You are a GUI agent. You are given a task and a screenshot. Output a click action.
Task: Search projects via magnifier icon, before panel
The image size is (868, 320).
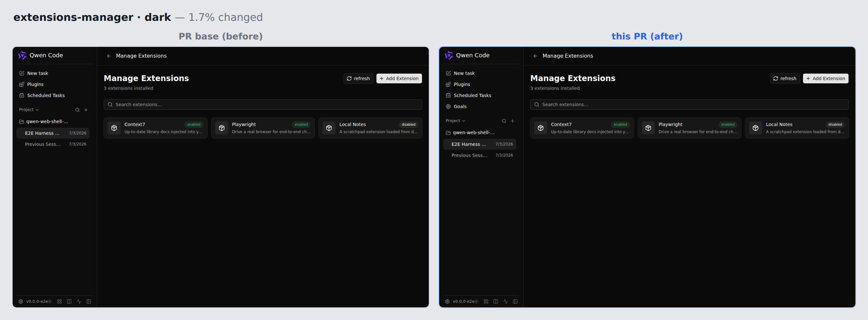(x=77, y=110)
